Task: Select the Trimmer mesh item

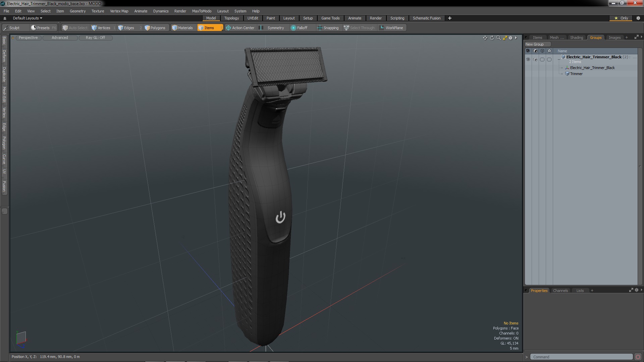Action: [576, 74]
